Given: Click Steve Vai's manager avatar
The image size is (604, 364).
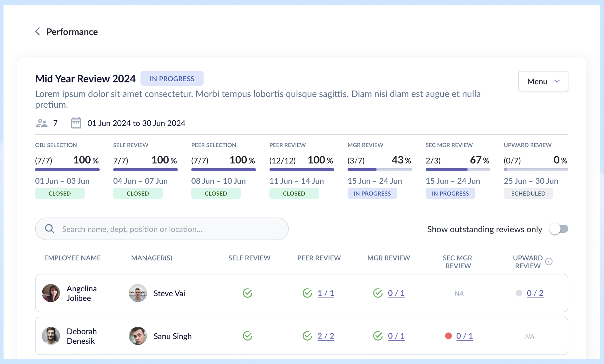Looking at the screenshot, I should (138, 293).
